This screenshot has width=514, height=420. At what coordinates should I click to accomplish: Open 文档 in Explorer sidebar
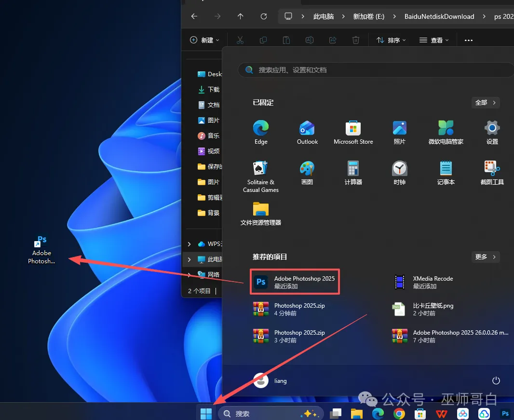(209, 105)
